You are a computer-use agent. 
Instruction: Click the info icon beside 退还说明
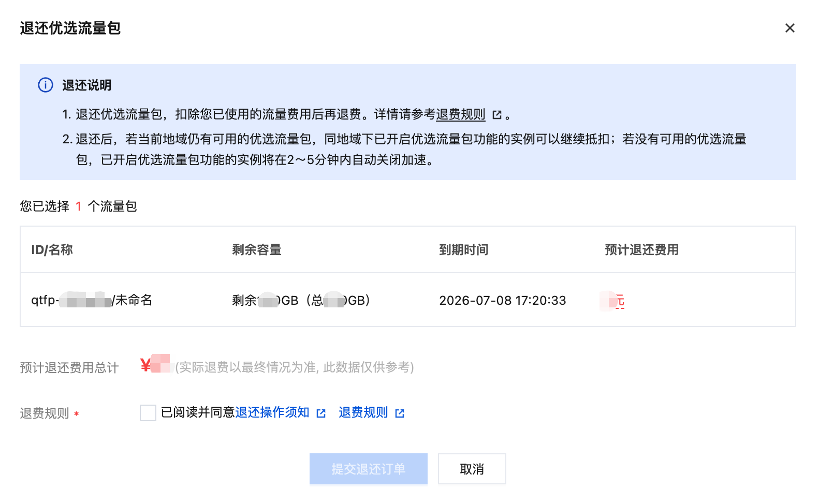coord(46,85)
